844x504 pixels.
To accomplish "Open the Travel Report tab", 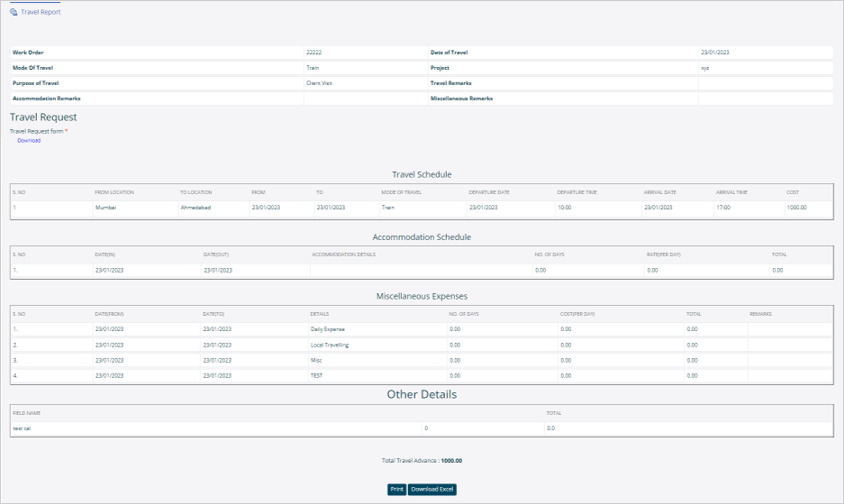I will [x=40, y=12].
